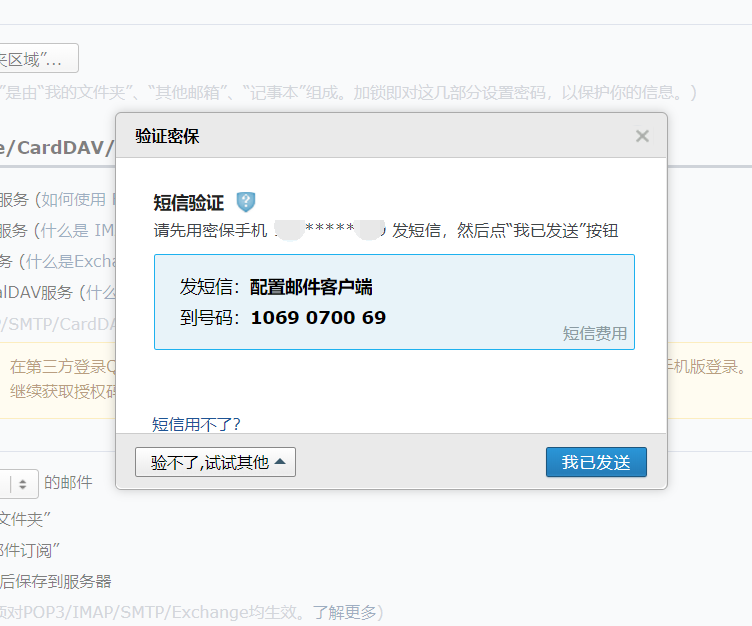Click the 短信验证 heading
Image resolution: width=752 pixels, height=626 pixels.
click(188, 203)
